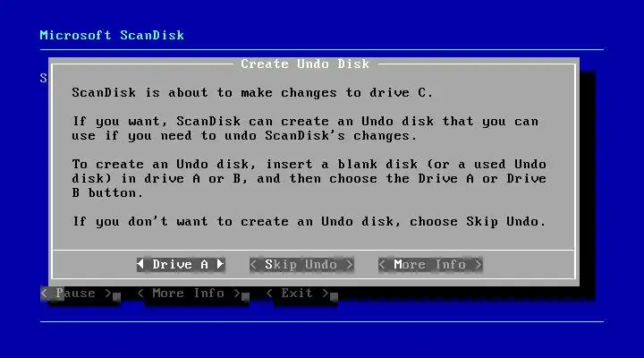644x358 pixels.
Task: Click the sentence ending "choose Skip Undo"
Action: point(309,222)
